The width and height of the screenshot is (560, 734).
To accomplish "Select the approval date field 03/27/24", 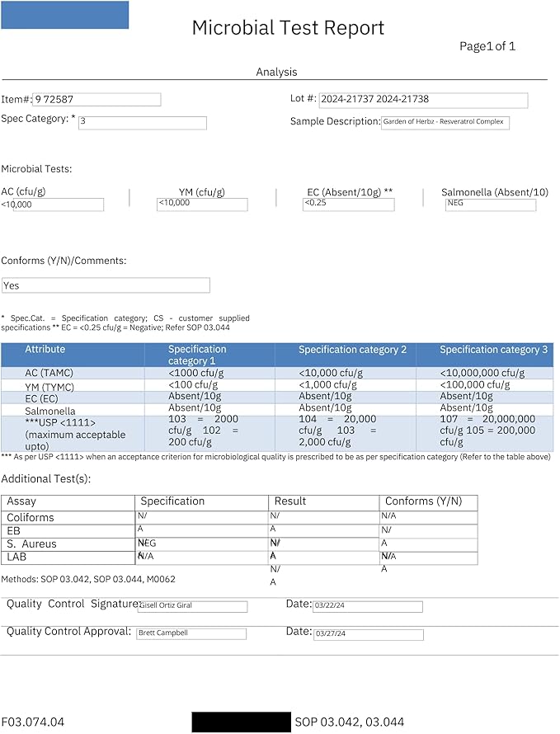I will (x=368, y=634).
